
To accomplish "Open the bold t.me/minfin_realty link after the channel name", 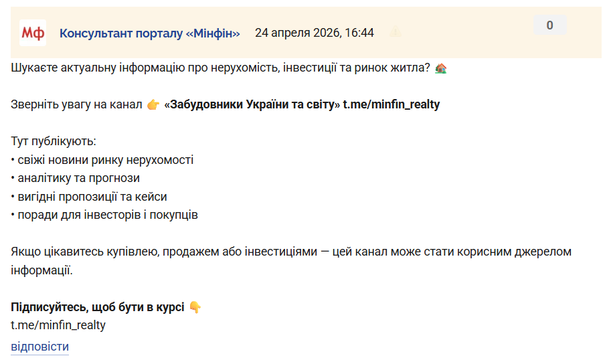I will coord(391,105).
